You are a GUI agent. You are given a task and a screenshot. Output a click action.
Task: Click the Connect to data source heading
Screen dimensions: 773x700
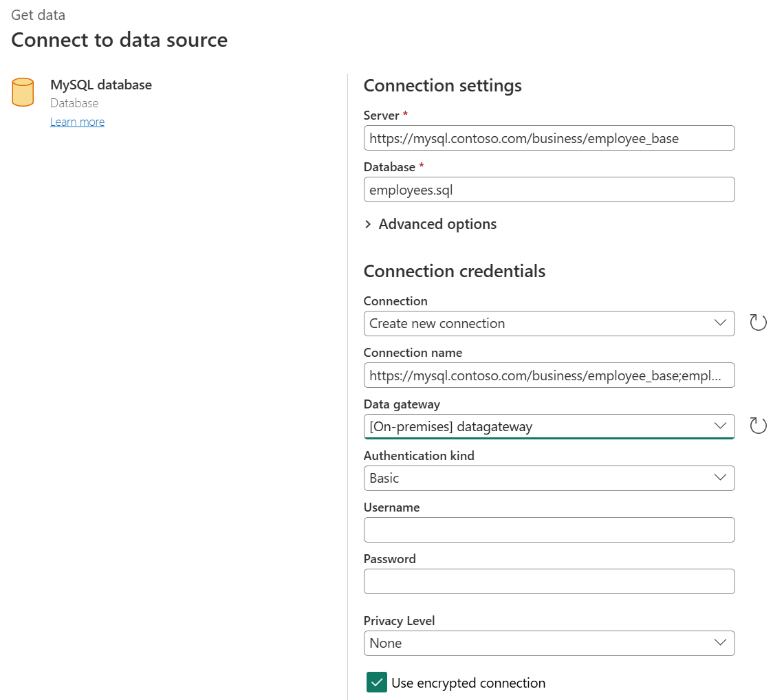119,40
